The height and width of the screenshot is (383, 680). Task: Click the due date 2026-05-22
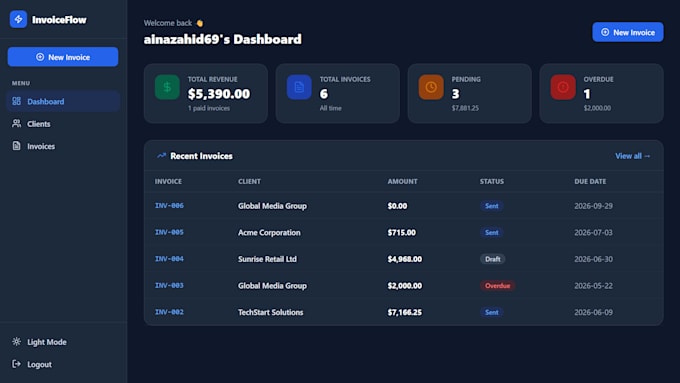593,286
